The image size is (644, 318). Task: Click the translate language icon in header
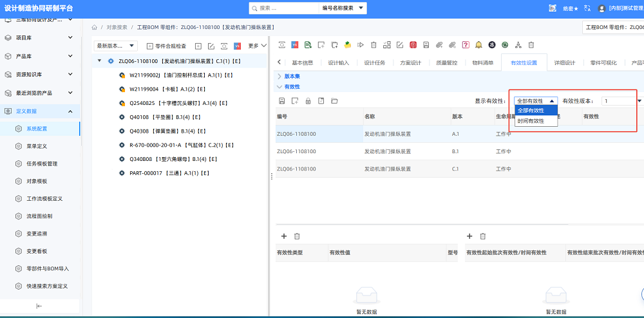(x=587, y=8)
